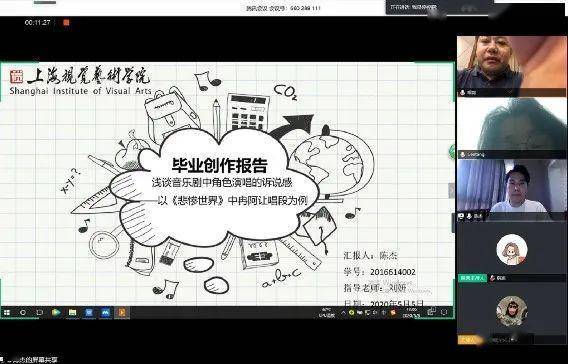Click the microphone icon on the top participant tile
Image resolution: width=568 pixels, height=364 pixels.
462,93
